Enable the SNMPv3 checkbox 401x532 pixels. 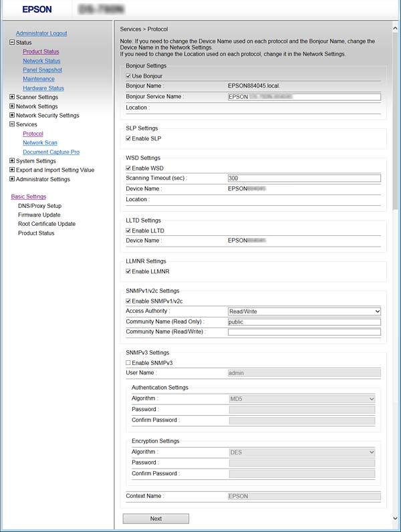[x=128, y=363]
